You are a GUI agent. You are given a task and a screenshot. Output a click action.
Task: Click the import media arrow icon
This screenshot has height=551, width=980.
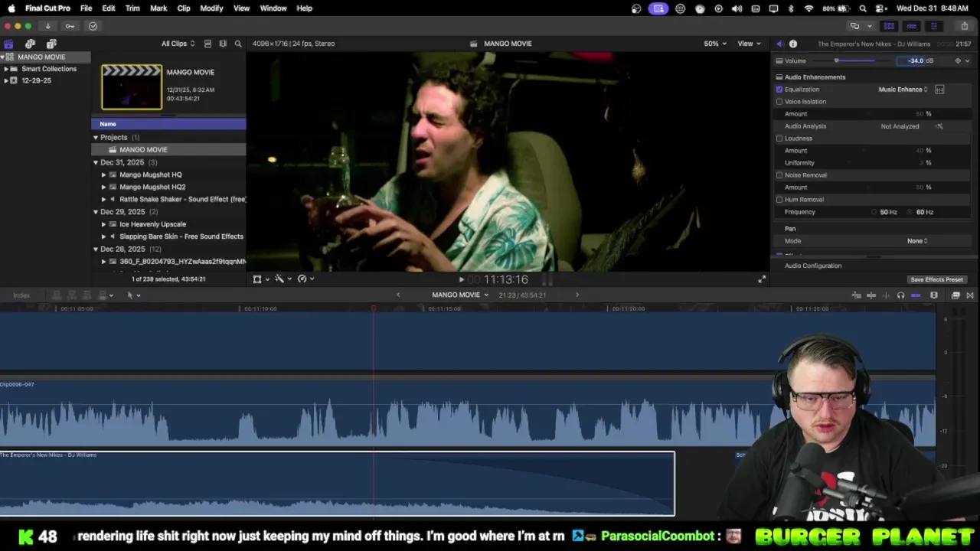point(47,26)
